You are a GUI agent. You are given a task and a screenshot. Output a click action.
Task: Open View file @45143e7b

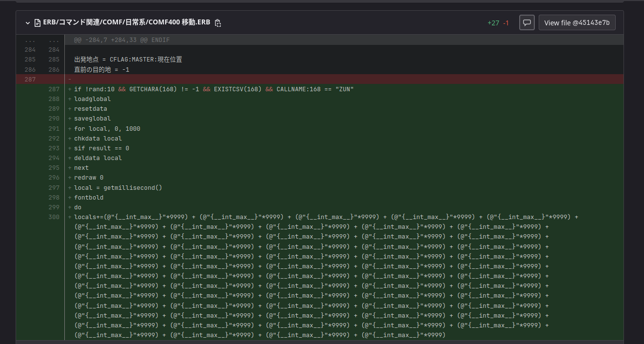577,22
